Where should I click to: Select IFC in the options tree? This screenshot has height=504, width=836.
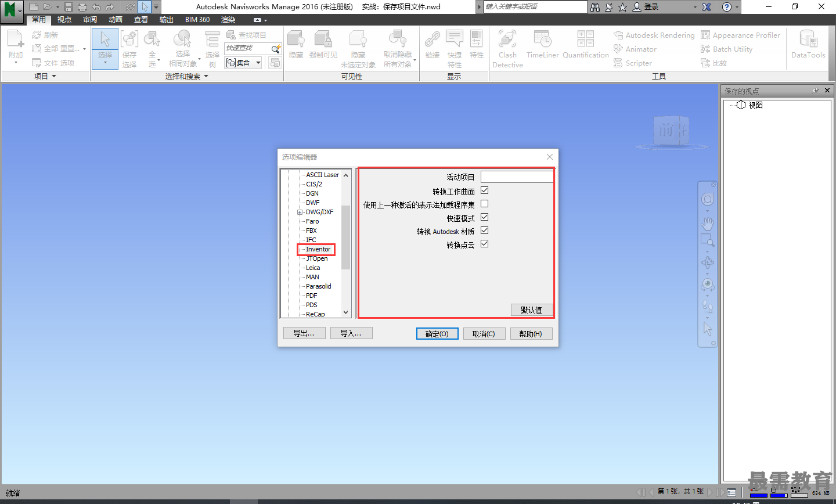point(311,240)
